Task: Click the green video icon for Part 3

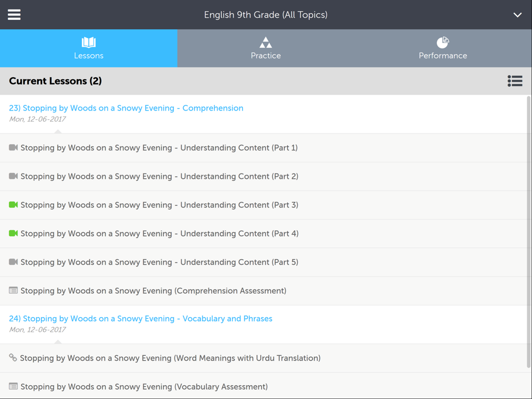Action: click(13, 205)
